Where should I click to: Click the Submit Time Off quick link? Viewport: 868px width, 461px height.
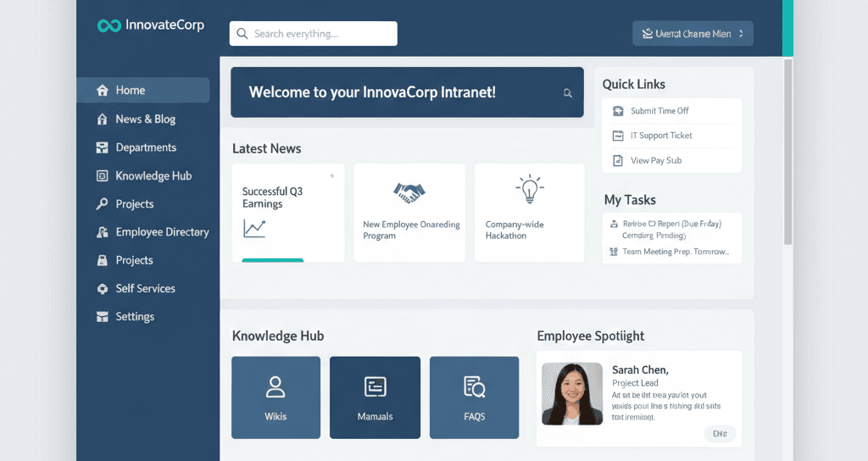pyautogui.click(x=659, y=111)
